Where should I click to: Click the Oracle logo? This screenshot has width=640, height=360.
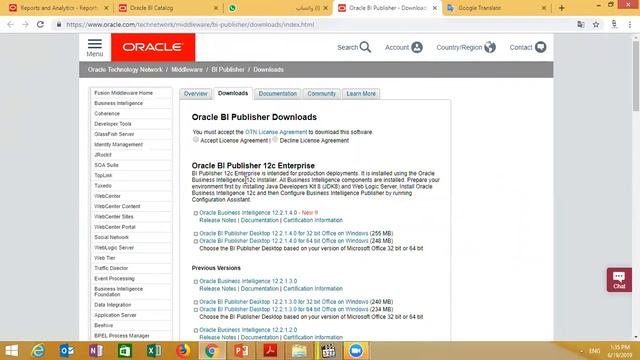(x=153, y=47)
